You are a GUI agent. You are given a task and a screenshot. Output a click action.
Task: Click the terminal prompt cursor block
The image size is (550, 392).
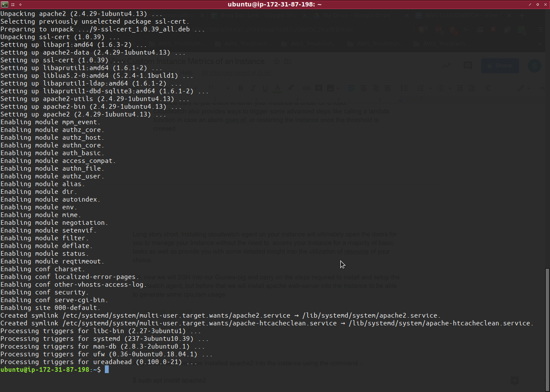tap(107, 370)
